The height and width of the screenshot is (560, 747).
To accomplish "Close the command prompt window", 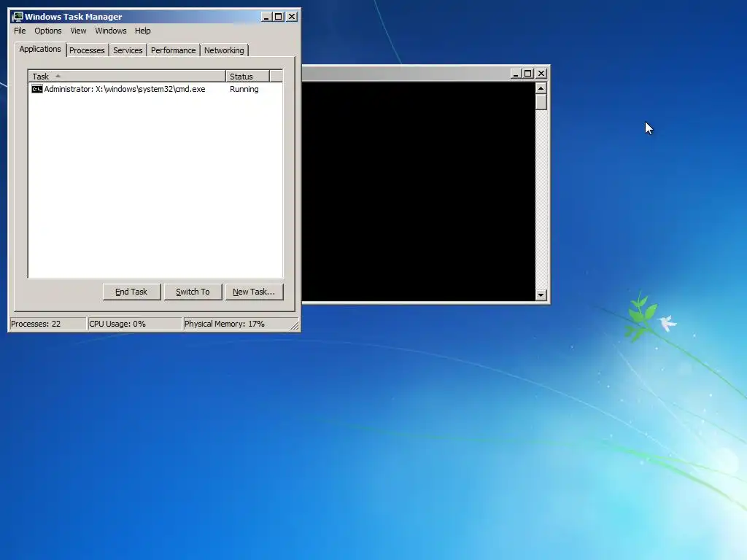I will (541, 74).
